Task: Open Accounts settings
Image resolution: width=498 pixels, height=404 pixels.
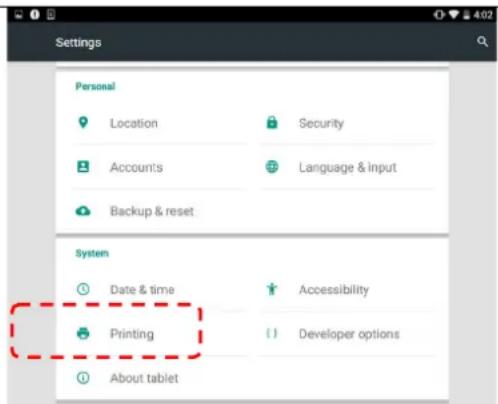Action: [159, 167]
